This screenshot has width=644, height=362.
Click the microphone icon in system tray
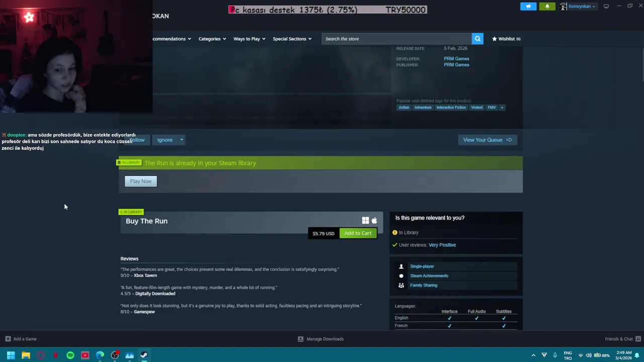click(x=555, y=355)
